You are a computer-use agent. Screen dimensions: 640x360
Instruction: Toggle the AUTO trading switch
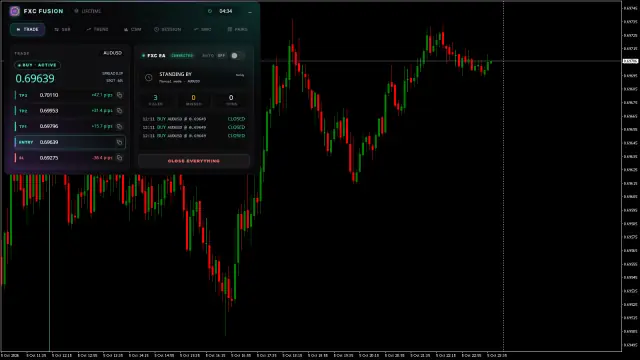pos(237,56)
